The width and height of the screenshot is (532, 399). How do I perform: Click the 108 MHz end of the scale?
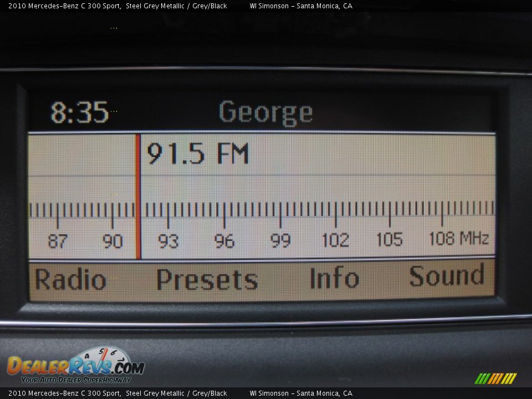pos(458,239)
